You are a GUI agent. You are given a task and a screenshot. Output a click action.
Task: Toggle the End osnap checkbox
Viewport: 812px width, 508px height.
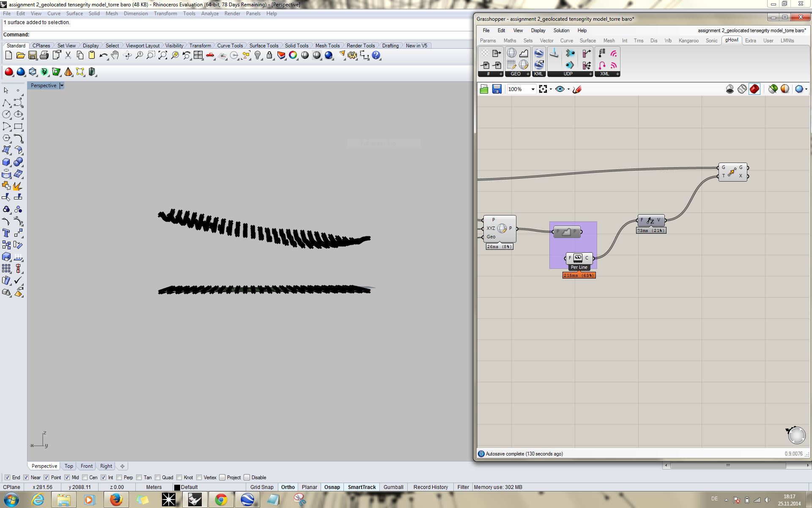[7, 478]
